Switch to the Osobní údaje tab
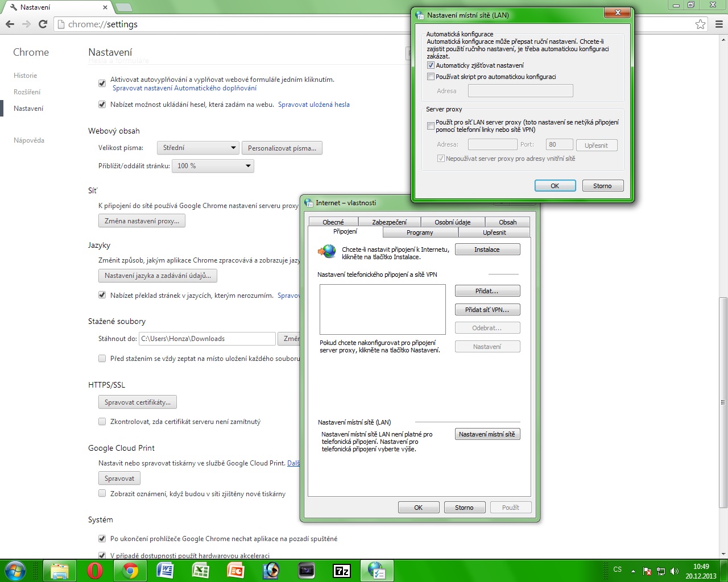The image size is (728, 582). coord(453,222)
